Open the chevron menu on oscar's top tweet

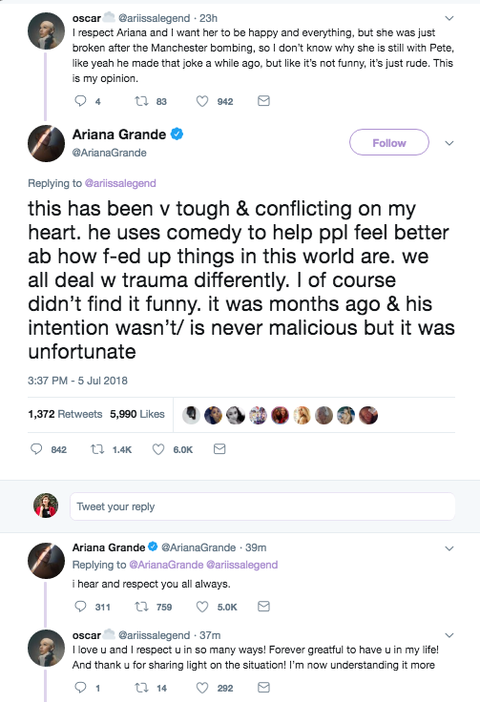[x=449, y=18]
